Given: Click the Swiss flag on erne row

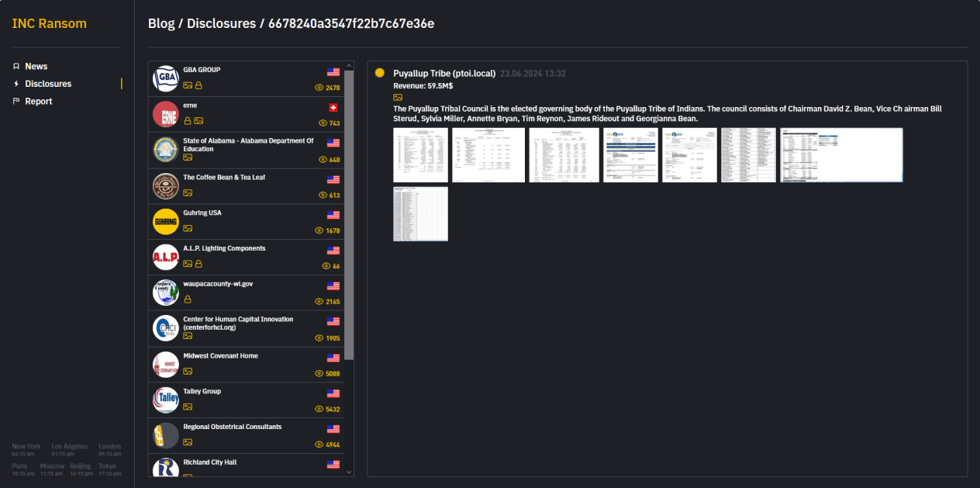Looking at the screenshot, I should [x=333, y=107].
